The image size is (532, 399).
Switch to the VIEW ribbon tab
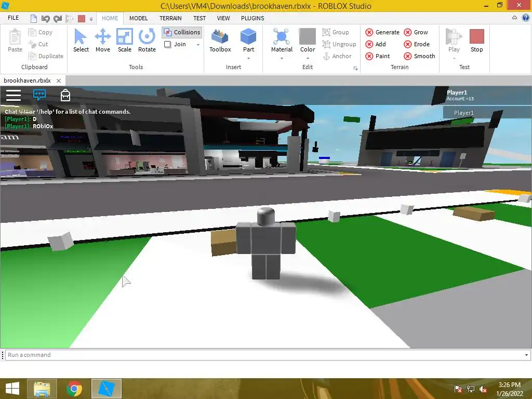(x=223, y=18)
